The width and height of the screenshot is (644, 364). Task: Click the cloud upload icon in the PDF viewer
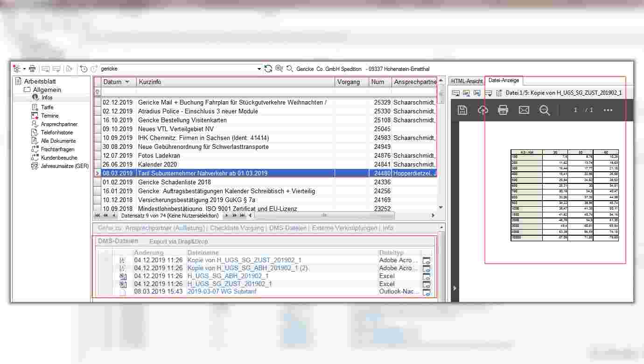[483, 110]
